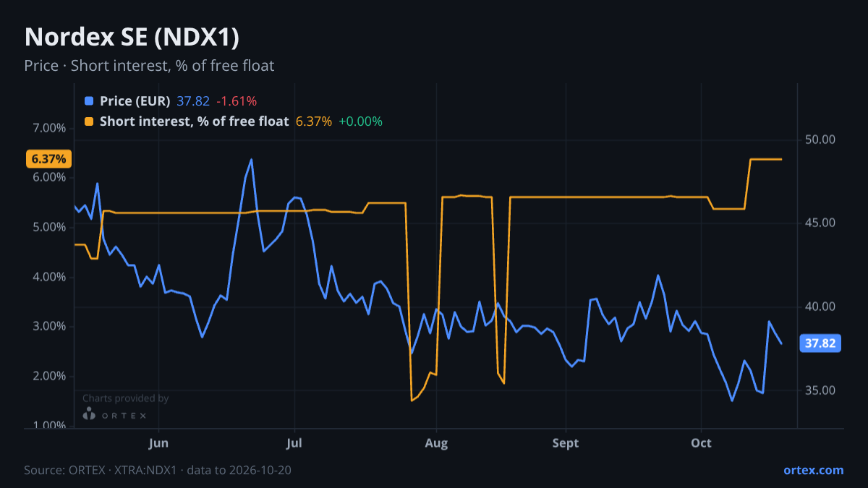The height and width of the screenshot is (488, 868).
Task: Click the 7.00% left axis label
Action: click(x=50, y=128)
